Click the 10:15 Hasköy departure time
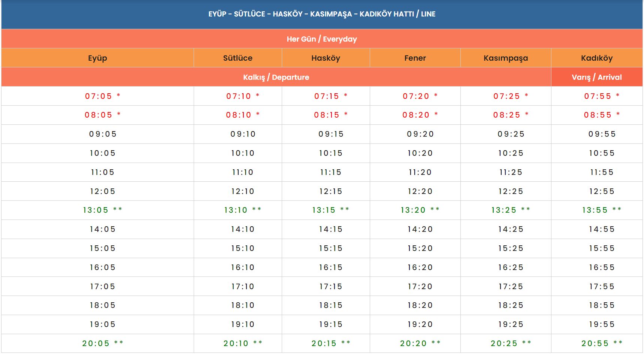The image size is (644, 354). point(331,153)
